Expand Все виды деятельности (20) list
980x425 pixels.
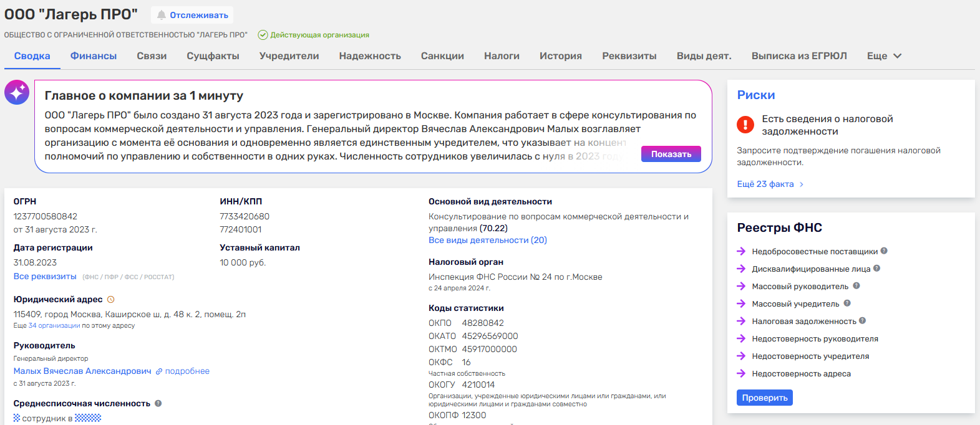487,241
